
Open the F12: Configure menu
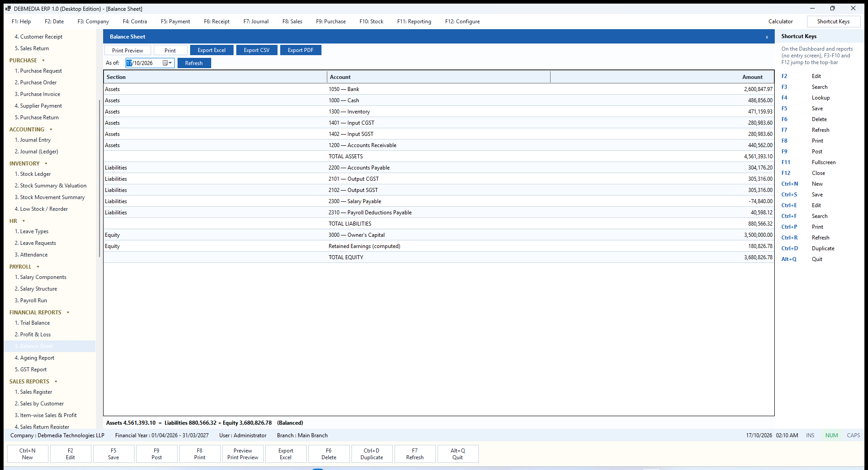click(462, 22)
